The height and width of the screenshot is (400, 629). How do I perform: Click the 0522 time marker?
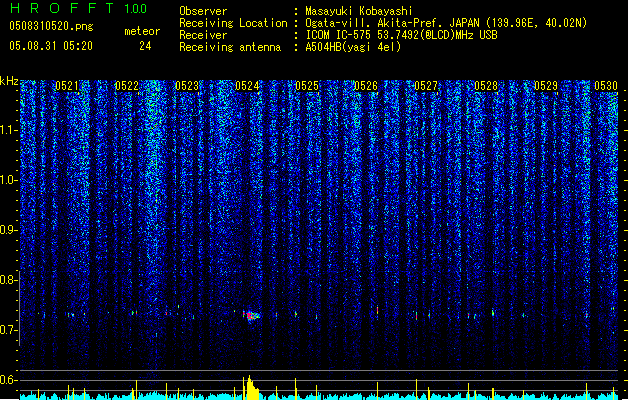click(x=127, y=86)
